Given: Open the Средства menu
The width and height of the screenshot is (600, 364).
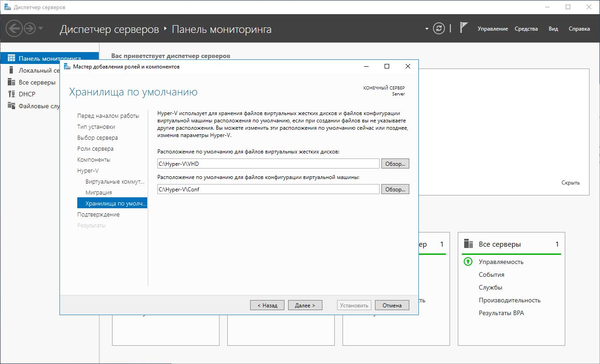Looking at the screenshot, I should (526, 29).
